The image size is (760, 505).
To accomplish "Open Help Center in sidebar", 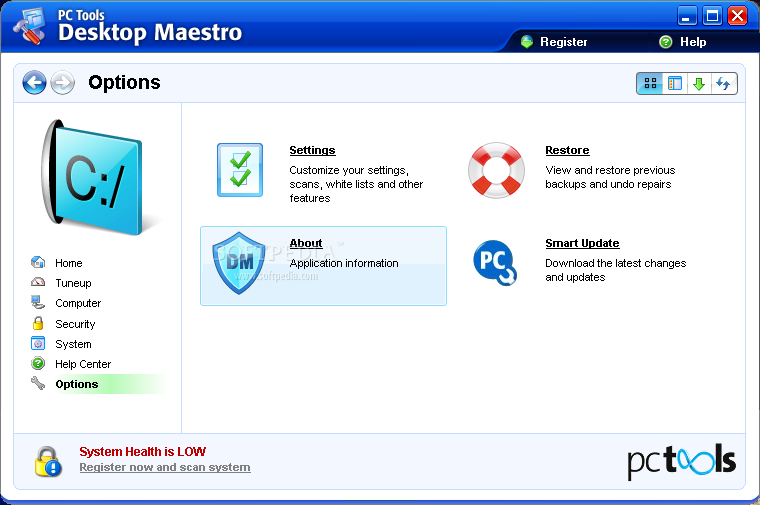I will click(83, 364).
